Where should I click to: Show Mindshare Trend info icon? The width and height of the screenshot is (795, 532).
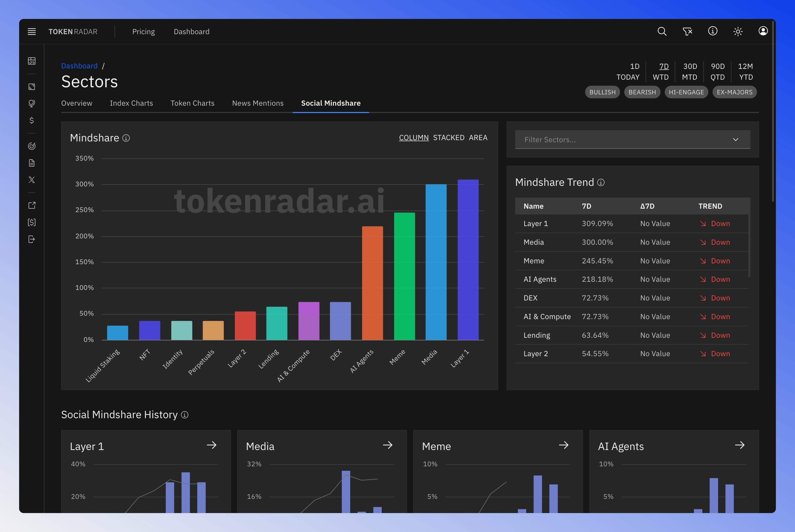(601, 183)
